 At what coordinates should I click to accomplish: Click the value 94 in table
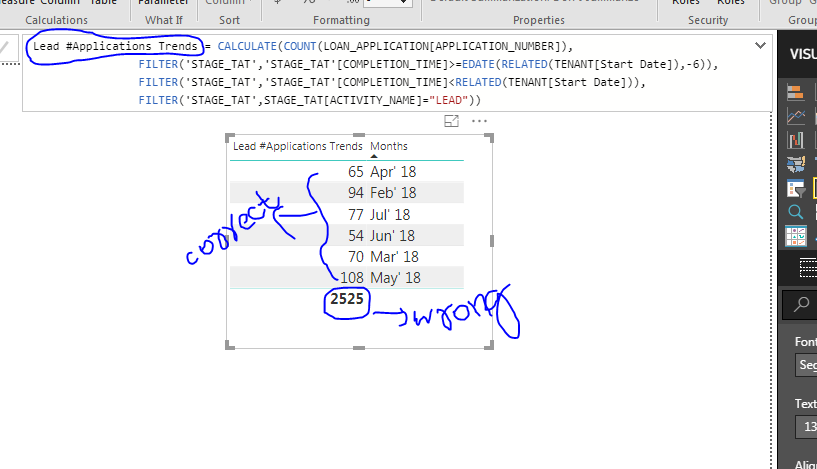tap(356, 193)
